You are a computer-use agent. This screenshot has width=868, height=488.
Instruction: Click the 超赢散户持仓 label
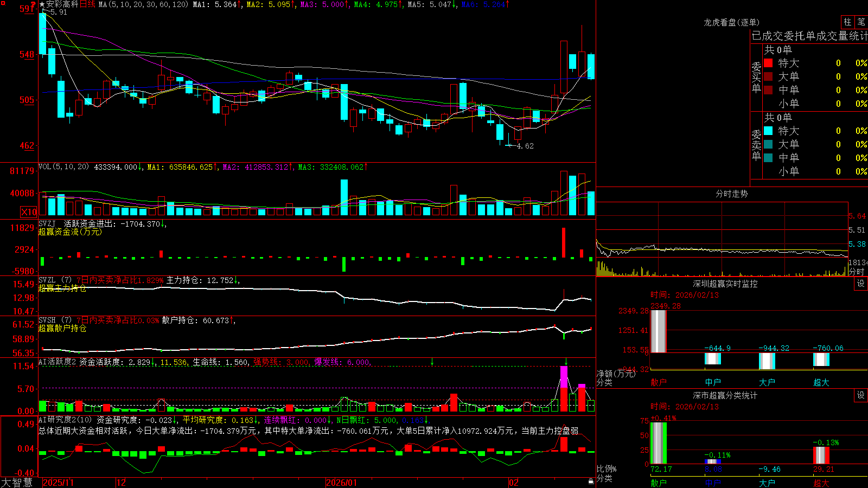[x=62, y=328]
